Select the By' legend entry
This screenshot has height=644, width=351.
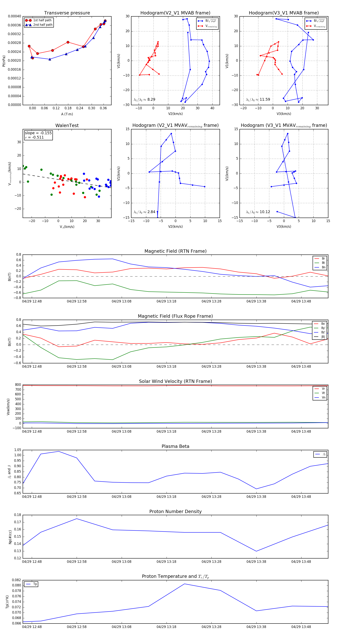(320, 328)
